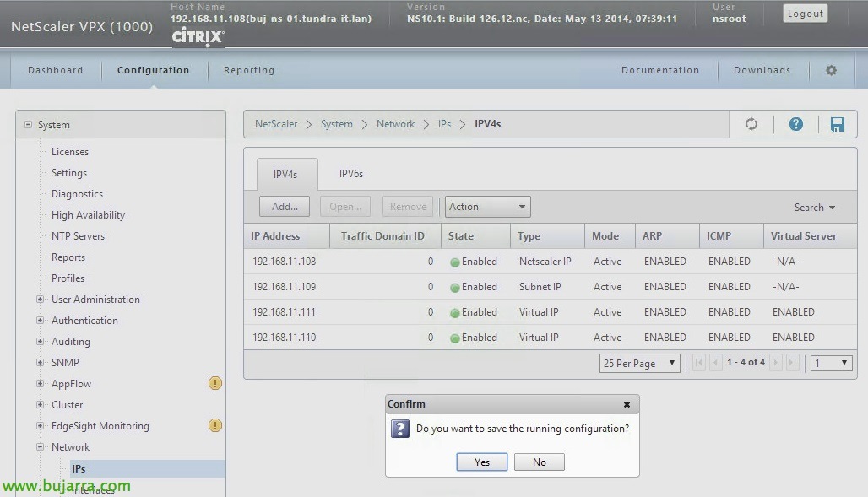The height and width of the screenshot is (497, 868).
Task: Expand the SNMP node
Action: (x=40, y=363)
